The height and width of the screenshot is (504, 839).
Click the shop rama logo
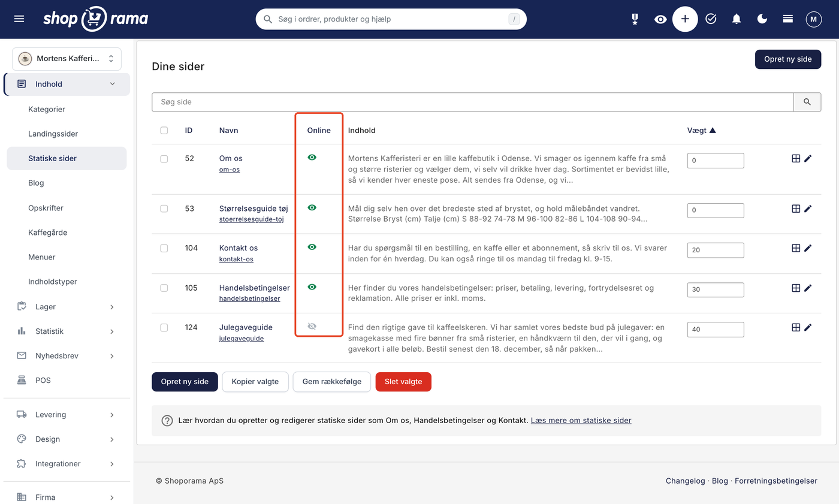[x=96, y=19]
